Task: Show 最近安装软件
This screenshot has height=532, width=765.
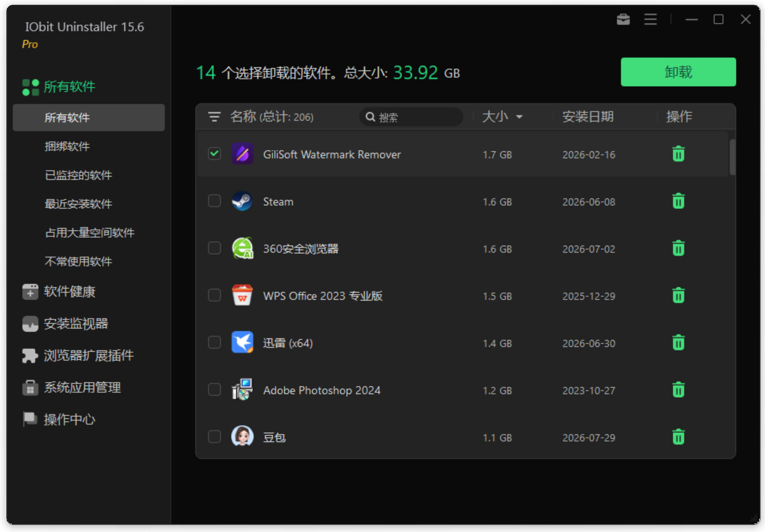Action: click(x=78, y=204)
